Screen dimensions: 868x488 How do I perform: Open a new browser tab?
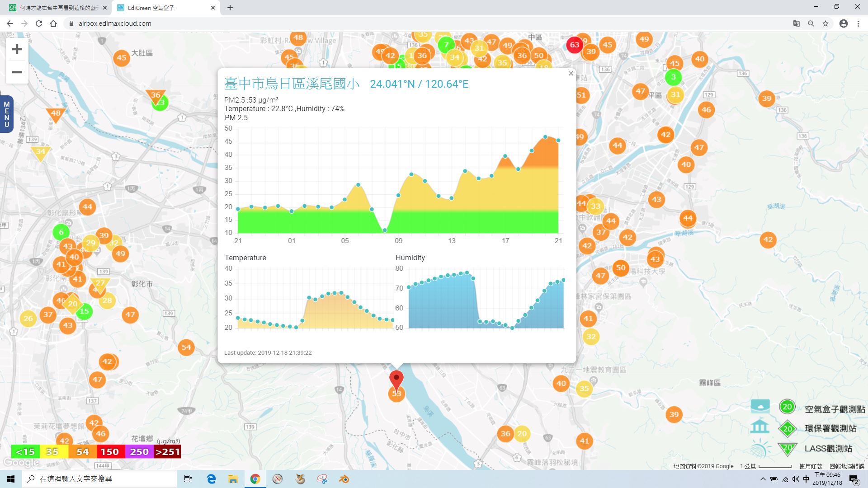point(230,8)
